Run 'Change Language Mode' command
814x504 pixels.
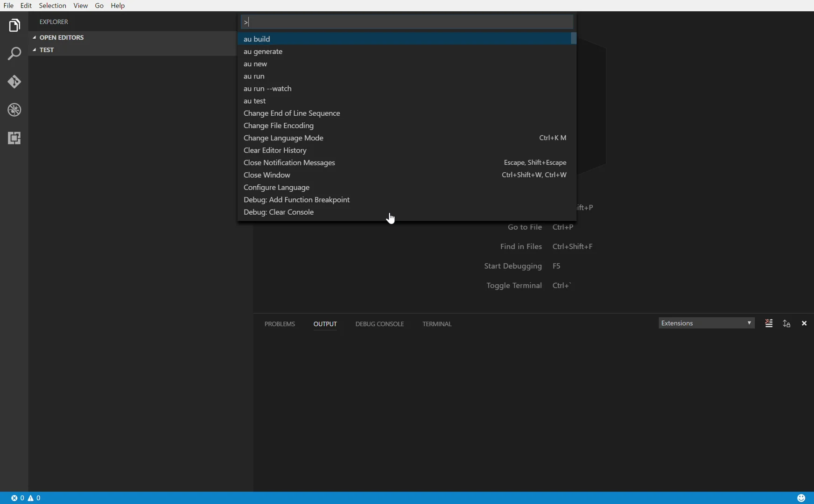[x=284, y=138]
